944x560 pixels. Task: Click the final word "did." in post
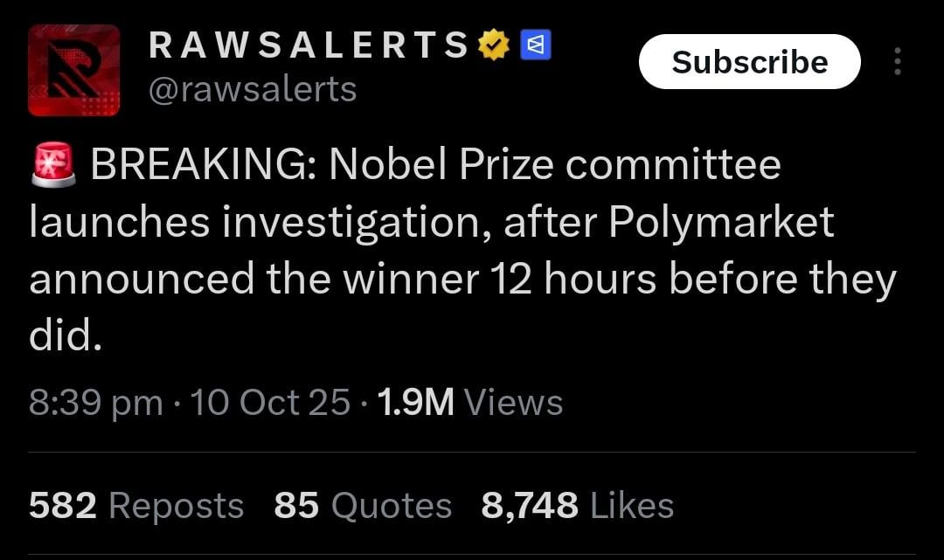click(x=66, y=336)
